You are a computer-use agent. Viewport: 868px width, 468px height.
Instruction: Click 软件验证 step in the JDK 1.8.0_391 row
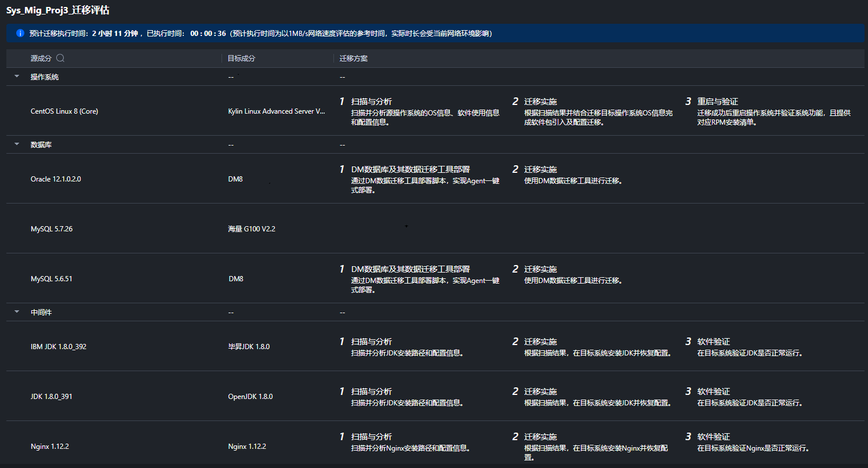tap(714, 391)
